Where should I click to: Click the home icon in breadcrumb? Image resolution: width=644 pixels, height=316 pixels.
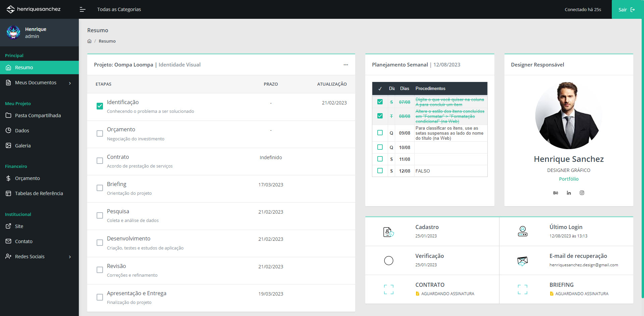(89, 41)
